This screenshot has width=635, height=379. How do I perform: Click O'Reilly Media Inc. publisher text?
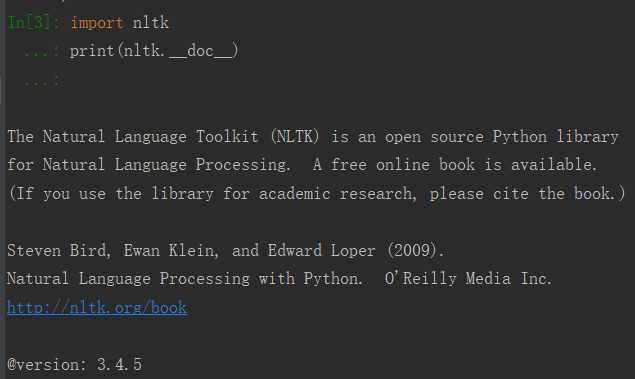click(468, 279)
